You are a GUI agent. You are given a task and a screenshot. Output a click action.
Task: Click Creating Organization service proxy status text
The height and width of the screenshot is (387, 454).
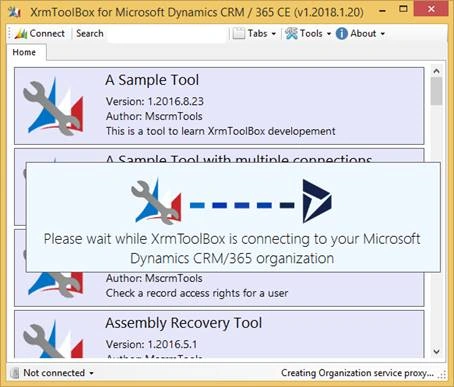357,373
